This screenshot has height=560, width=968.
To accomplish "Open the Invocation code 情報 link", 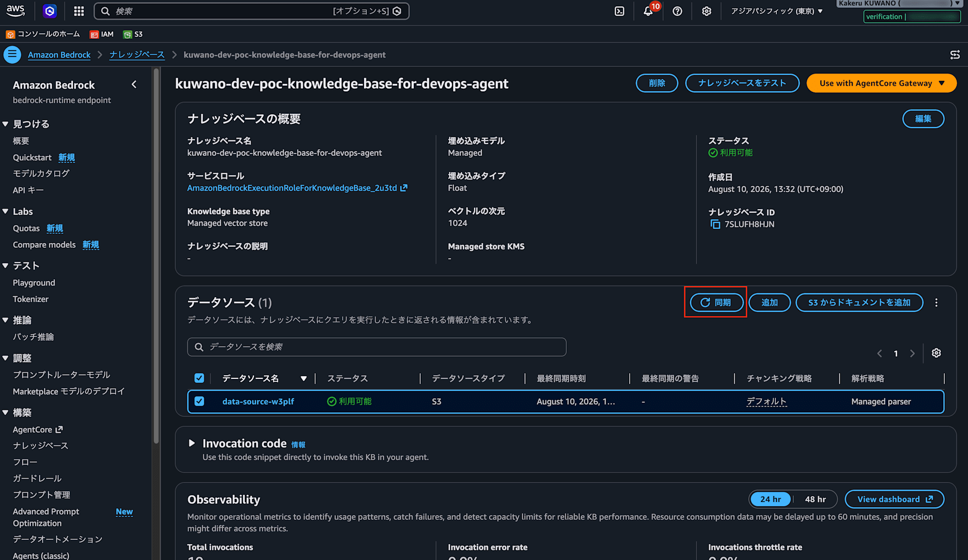I will pyautogui.click(x=298, y=445).
